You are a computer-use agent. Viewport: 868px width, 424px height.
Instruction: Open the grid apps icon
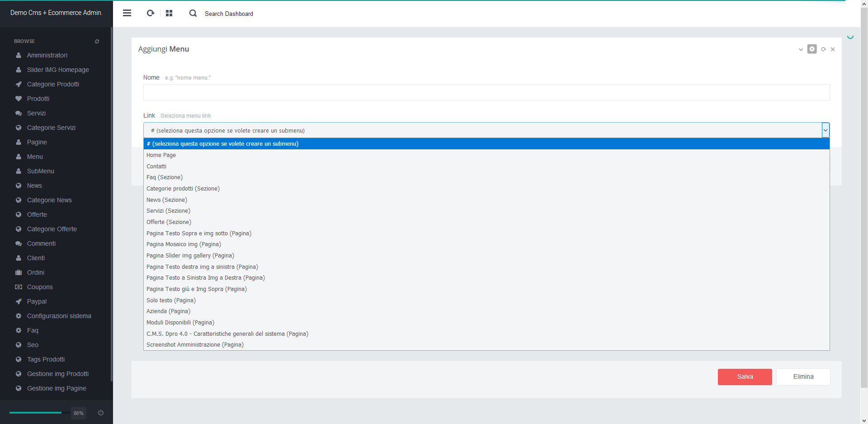[x=169, y=13]
